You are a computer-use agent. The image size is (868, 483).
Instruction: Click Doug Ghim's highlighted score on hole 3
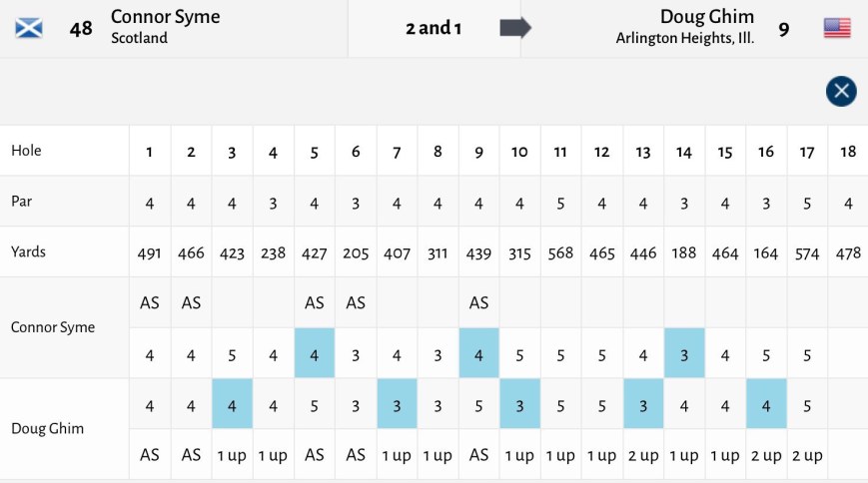click(x=232, y=404)
